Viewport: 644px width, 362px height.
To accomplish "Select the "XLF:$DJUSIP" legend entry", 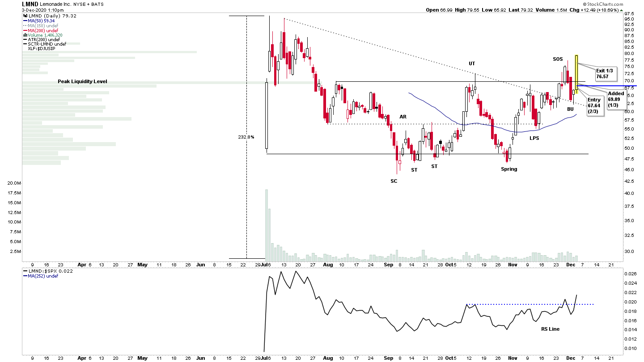I will (x=41, y=48).
